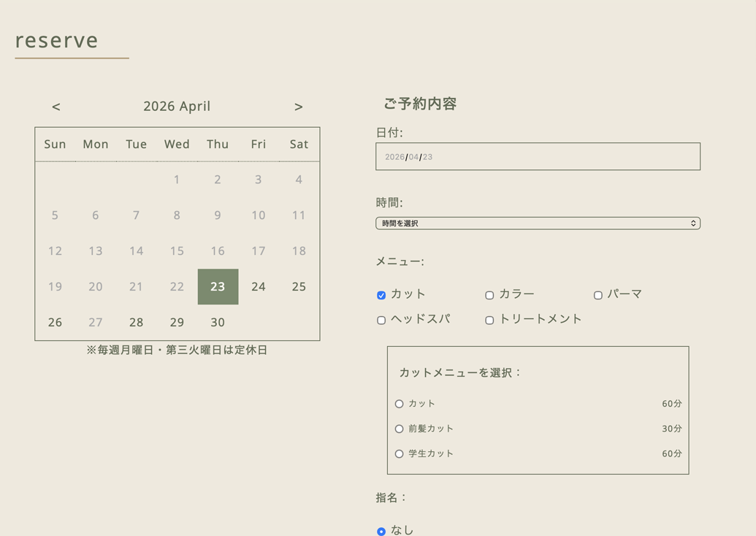Check the パーマ option
Image resolution: width=756 pixels, height=536 pixels.
pos(597,295)
